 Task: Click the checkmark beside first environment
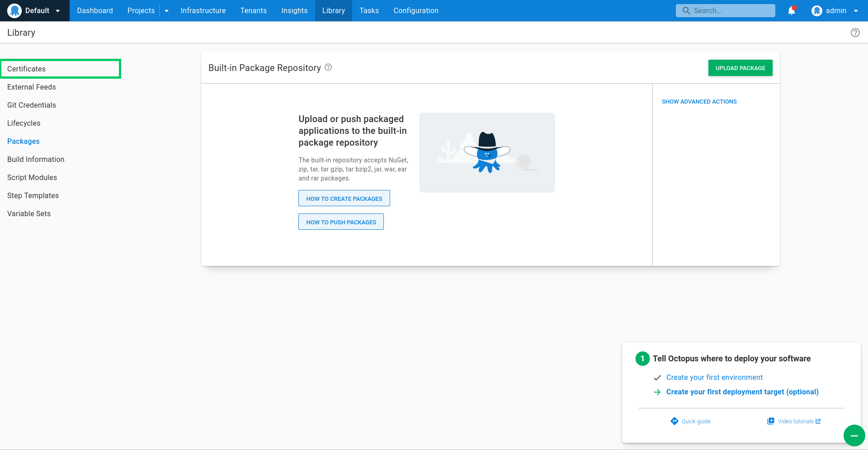(x=657, y=378)
